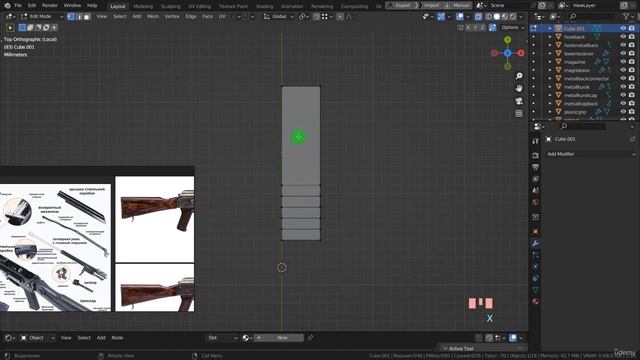This screenshot has width=640, height=360.
Task: Click the Manual button
Action: tap(458, 6)
